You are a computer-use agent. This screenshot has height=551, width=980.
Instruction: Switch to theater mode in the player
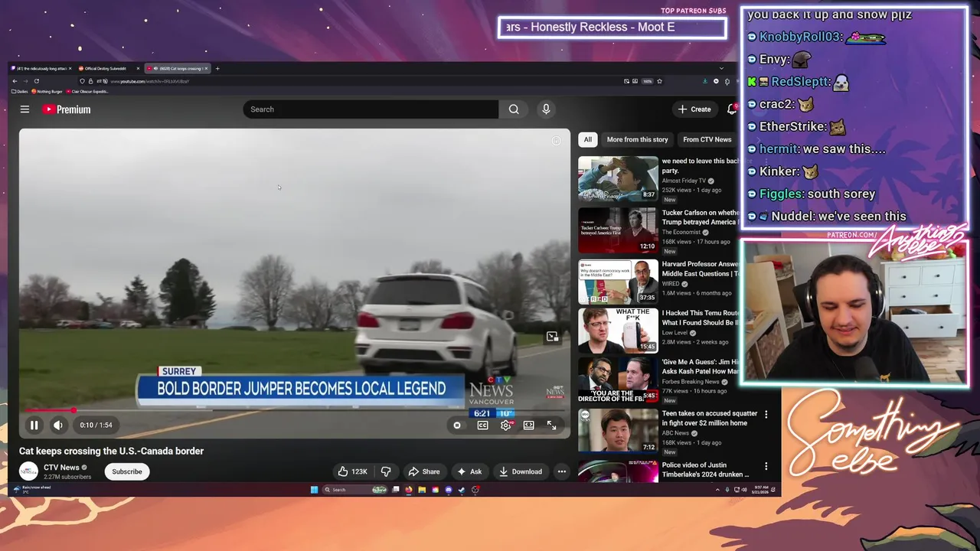(x=528, y=425)
